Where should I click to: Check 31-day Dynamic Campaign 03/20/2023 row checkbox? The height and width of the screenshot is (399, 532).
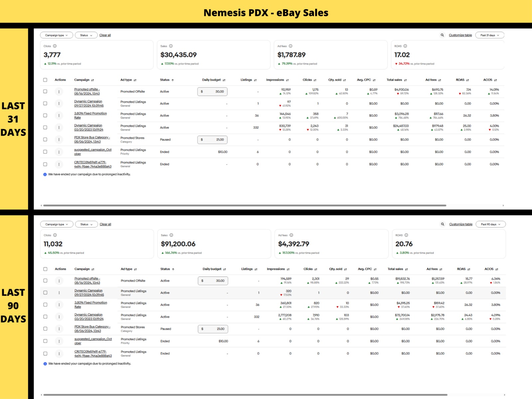click(x=45, y=127)
